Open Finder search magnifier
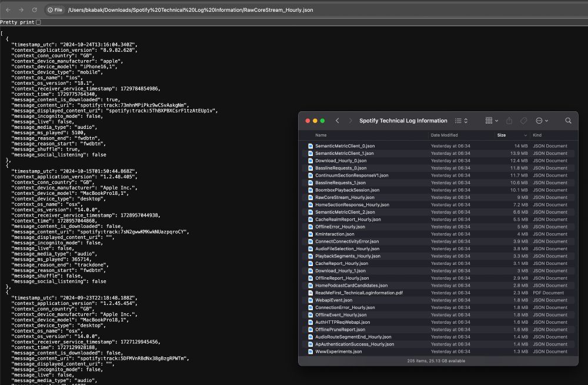The image size is (588, 385). [568, 121]
